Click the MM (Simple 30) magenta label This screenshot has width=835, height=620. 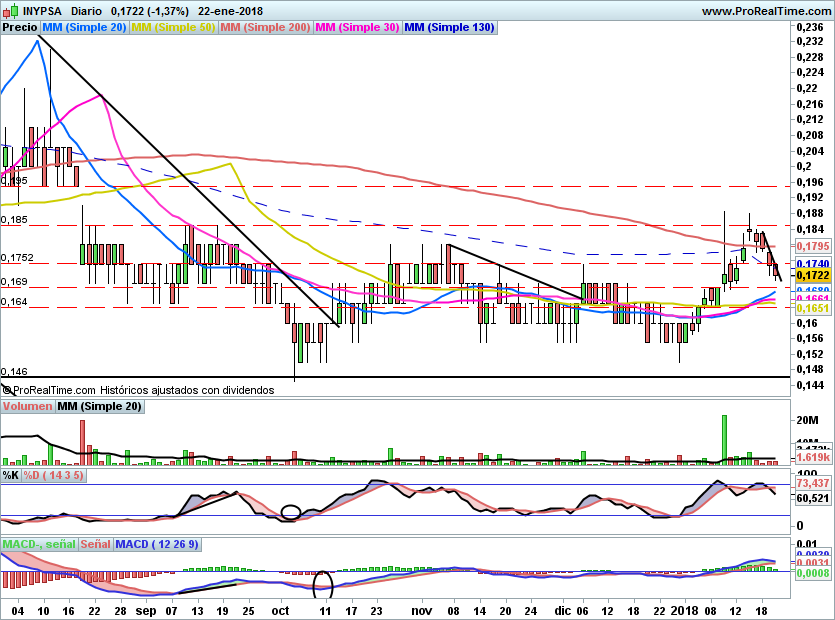click(357, 28)
